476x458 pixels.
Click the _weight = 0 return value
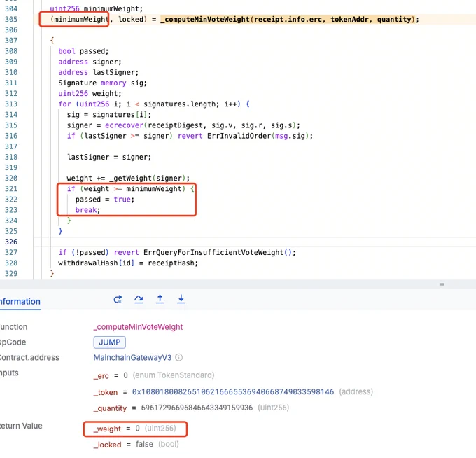click(x=135, y=429)
